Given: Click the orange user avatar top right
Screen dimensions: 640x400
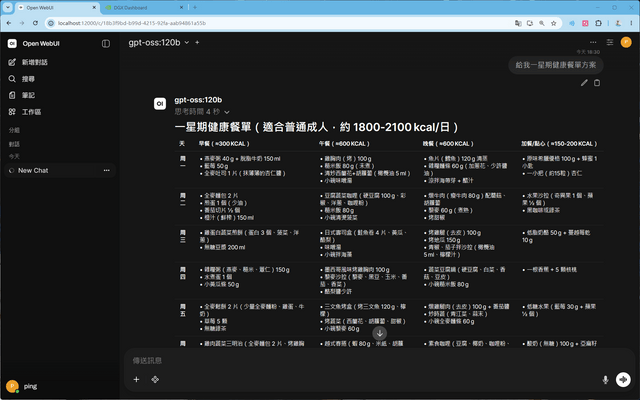Looking at the screenshot, I should pyautogui.click(x=626, y=42).
